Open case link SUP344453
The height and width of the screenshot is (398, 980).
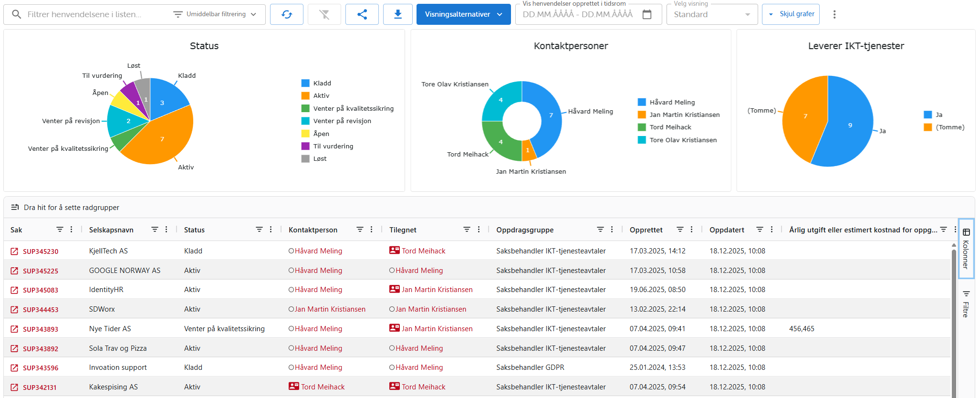click(x=41, y=310)
